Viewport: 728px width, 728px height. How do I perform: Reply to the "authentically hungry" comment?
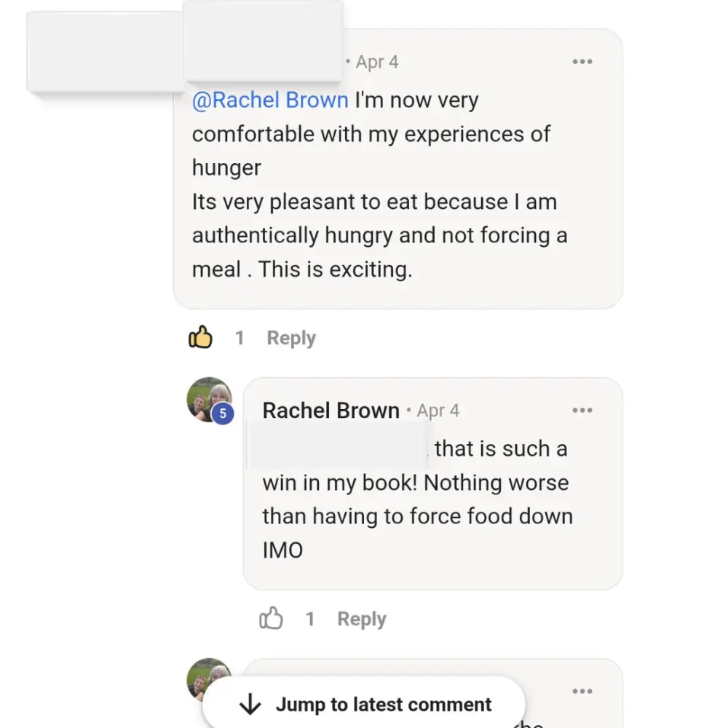tap(291, 338)
